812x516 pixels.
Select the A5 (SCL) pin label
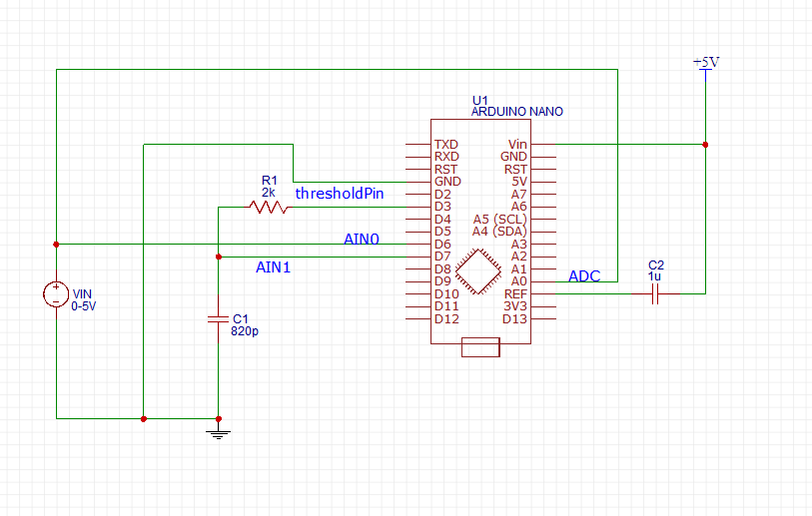coord(499,219)
